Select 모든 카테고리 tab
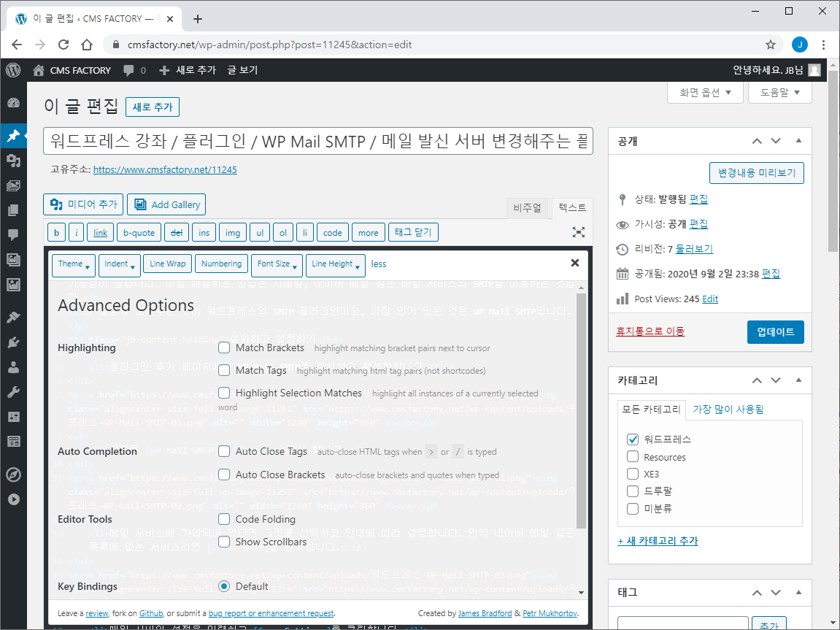The image size is (840, 630). click(651, 410)
